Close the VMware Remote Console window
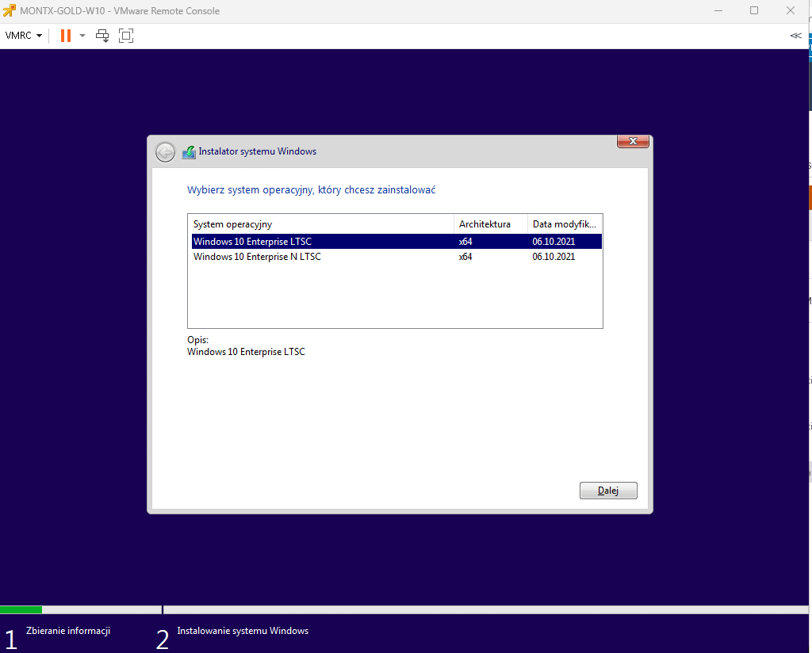Image resolution: width=812 pixels, height=653 pixels. [791, 10]
